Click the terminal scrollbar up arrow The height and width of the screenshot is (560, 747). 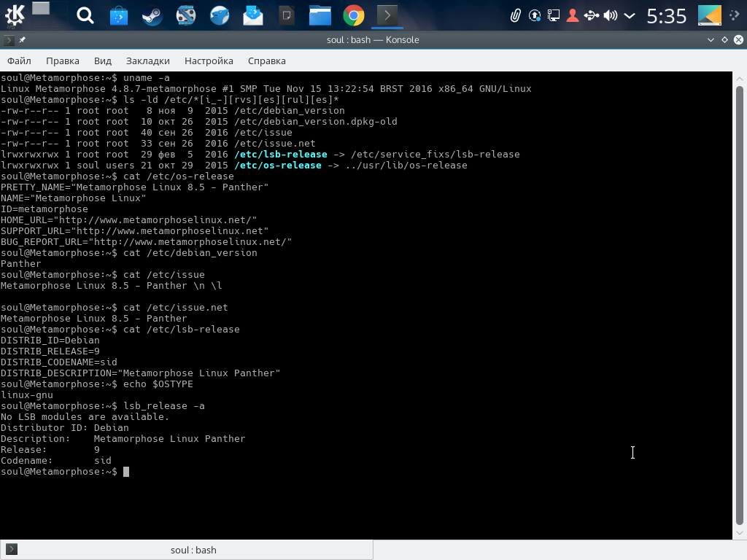740,79
